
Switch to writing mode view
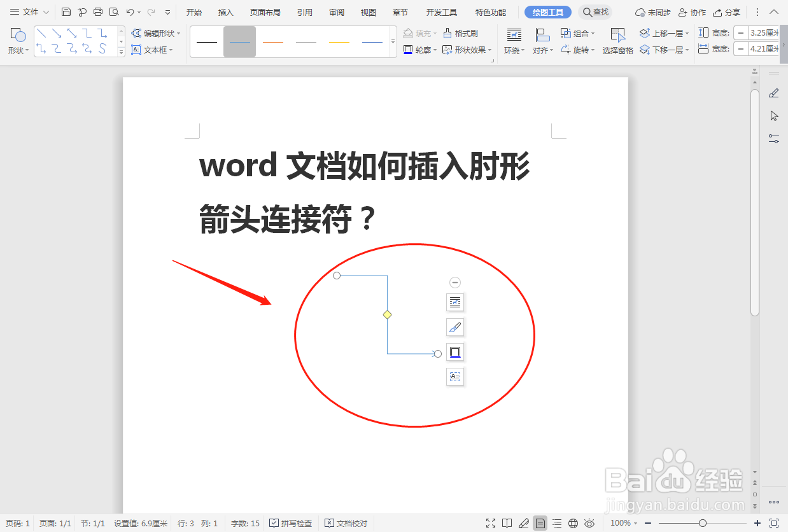(x=524, y=523)
